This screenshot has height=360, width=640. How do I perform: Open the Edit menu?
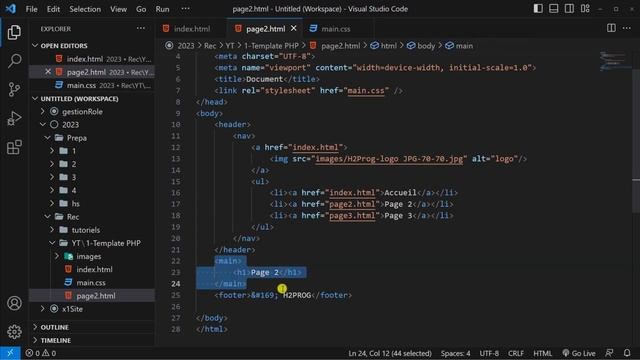click(53, 9)
